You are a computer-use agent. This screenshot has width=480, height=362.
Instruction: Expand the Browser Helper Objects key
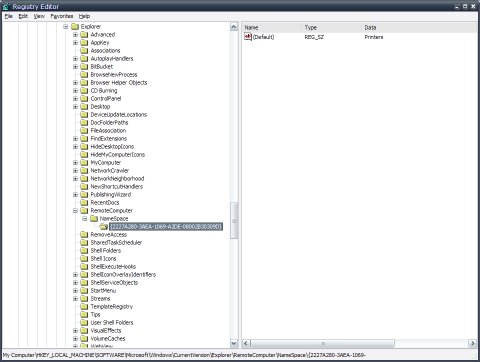pos(75,83)
